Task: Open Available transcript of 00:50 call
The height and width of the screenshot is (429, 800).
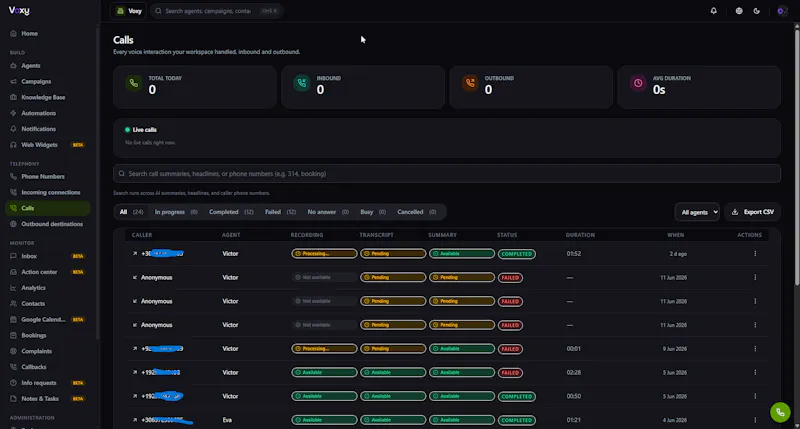Action: [393, 396]
